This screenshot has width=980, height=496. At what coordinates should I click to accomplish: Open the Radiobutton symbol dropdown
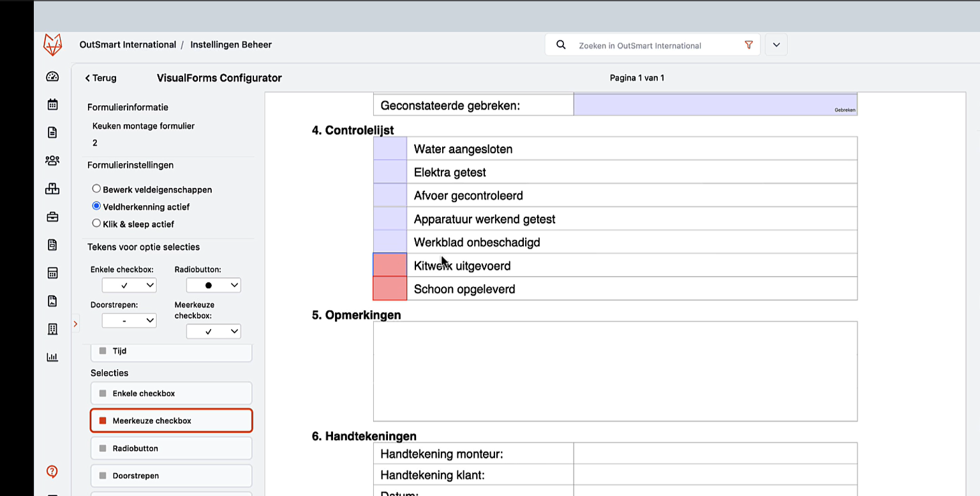tap(214, 285)
